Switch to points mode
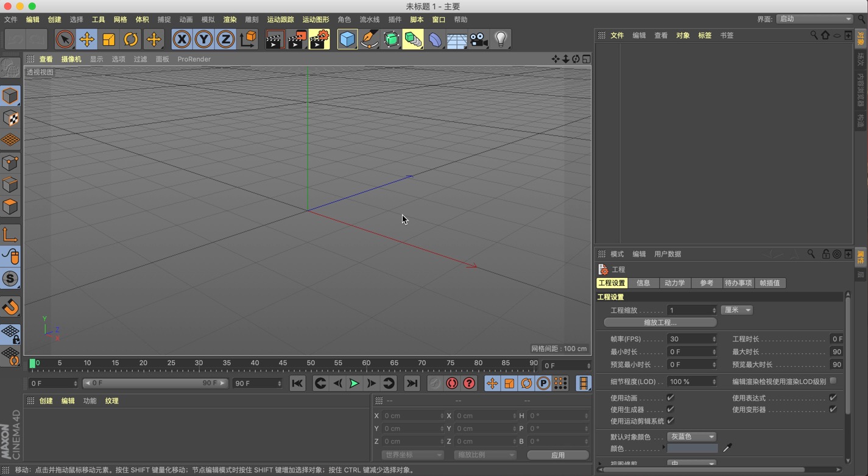The width and height of the screenshot is (868, 476). click(x=10, y=163)
